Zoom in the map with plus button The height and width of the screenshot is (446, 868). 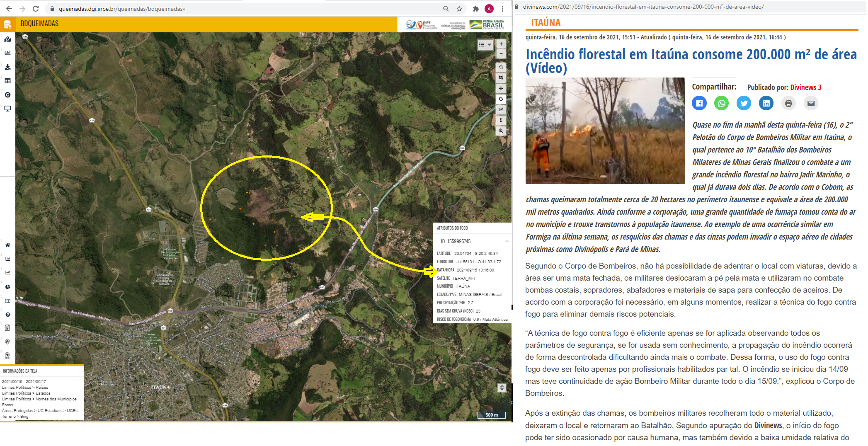pos(501,44)
